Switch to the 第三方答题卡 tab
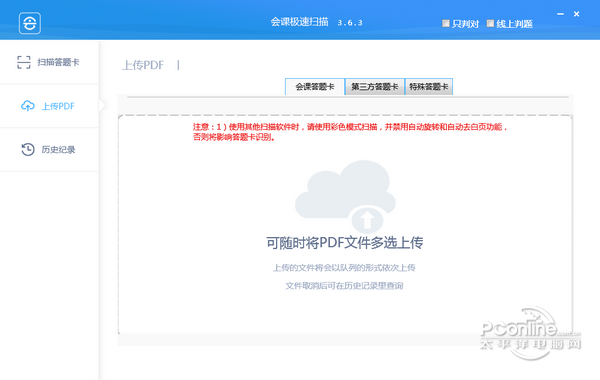Image resolution: width=600 pixels, height=380 pixels. (375, 86)
